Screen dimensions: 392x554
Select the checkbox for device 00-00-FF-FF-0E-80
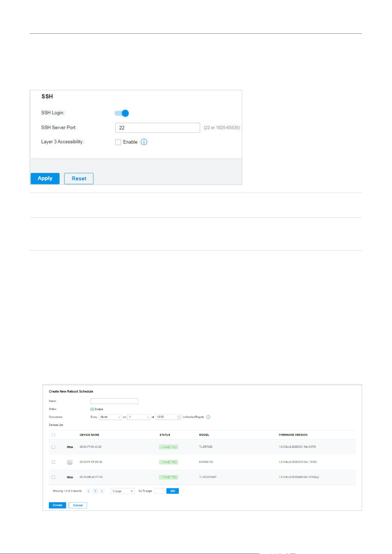coord(53,462)
